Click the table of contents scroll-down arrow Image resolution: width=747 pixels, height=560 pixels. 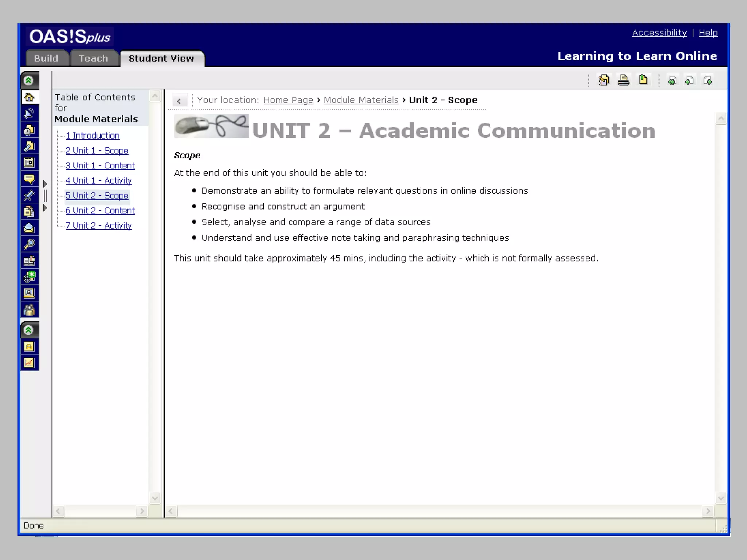coord(155,498)
